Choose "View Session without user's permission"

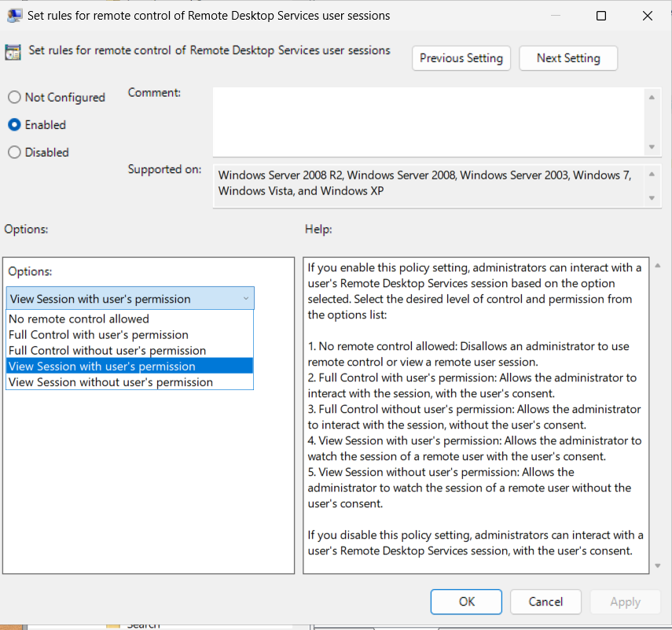point(130,382)
